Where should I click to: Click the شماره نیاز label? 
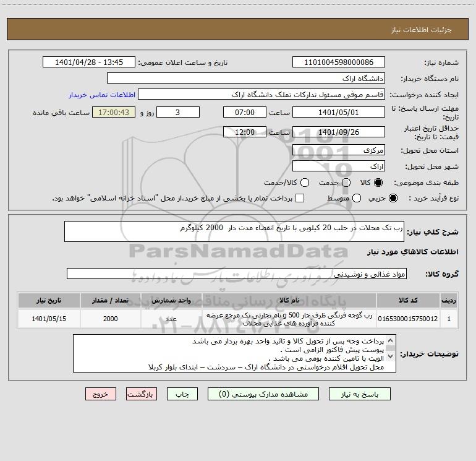pyautogui.click(x=441, y=63)
